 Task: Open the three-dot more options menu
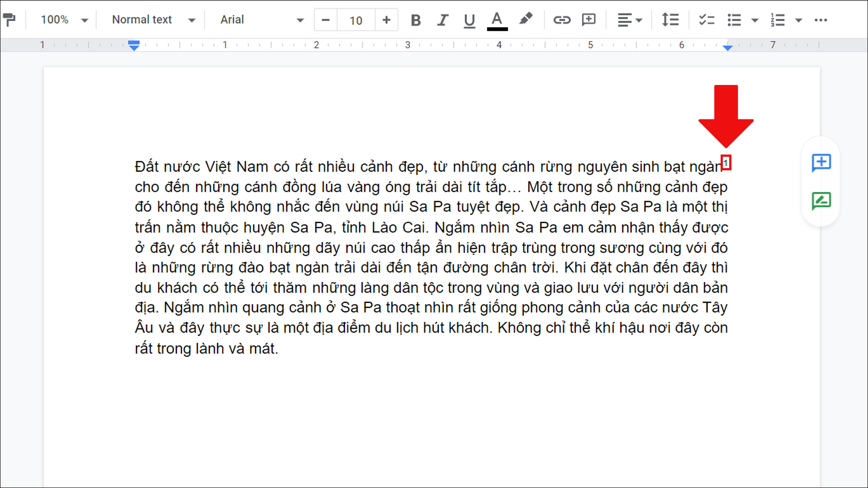click(x=821, y=20)
